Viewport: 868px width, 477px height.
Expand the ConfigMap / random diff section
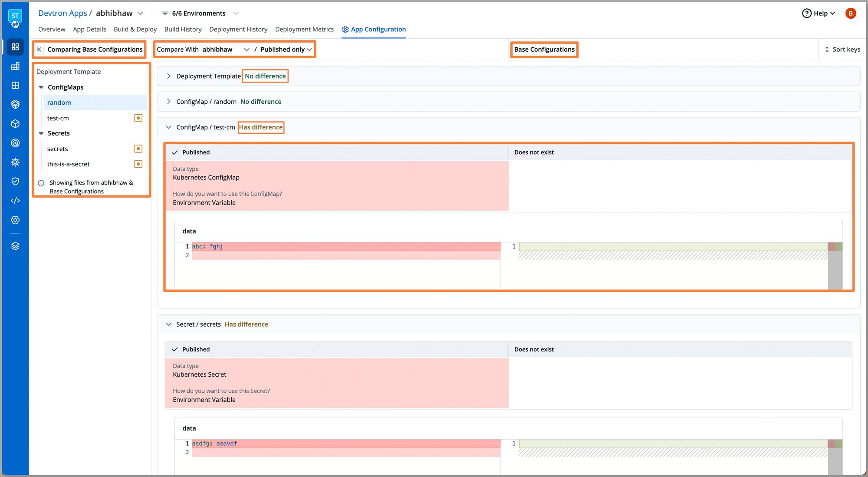(x=168, y=102)
